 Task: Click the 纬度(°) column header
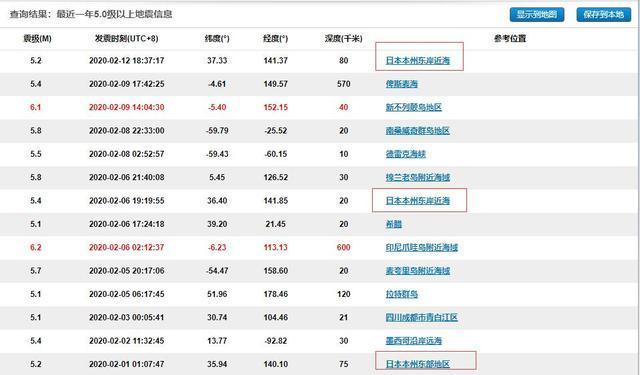[217, 39]
